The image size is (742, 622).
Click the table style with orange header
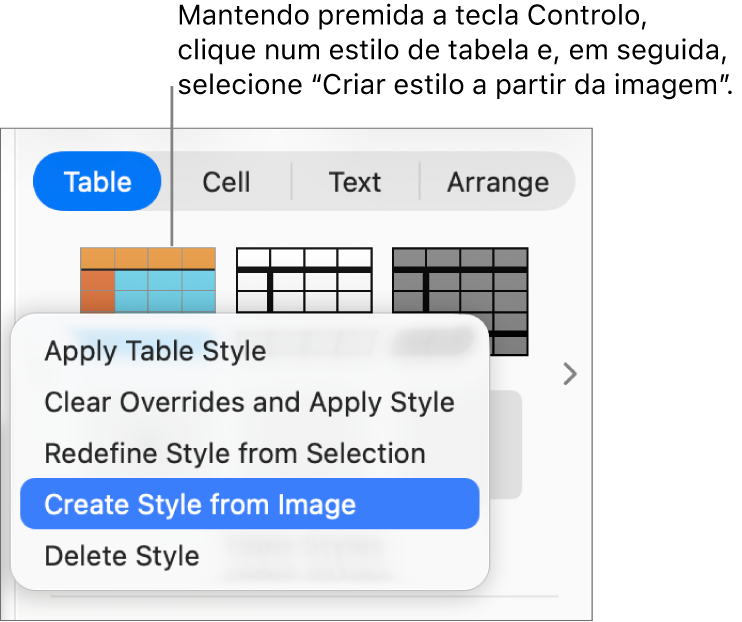pyautogui.click(x=147, y=280)
